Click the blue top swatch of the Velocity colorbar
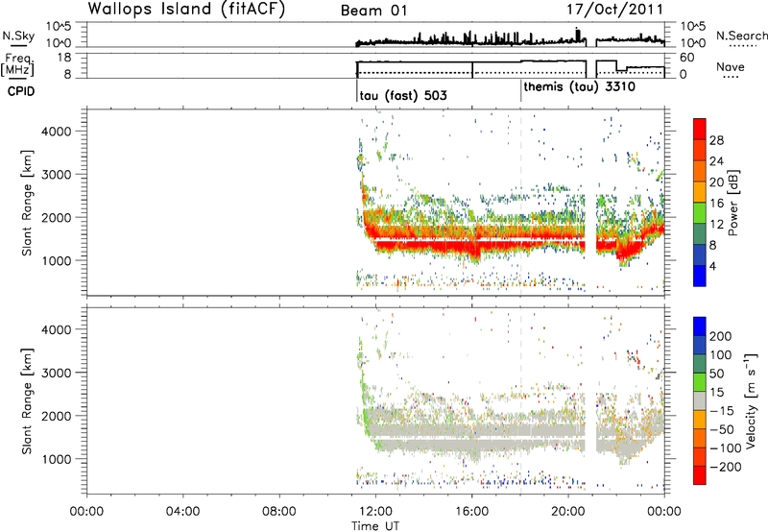This screenshot has height=532, width=768. tap(700, 326)
